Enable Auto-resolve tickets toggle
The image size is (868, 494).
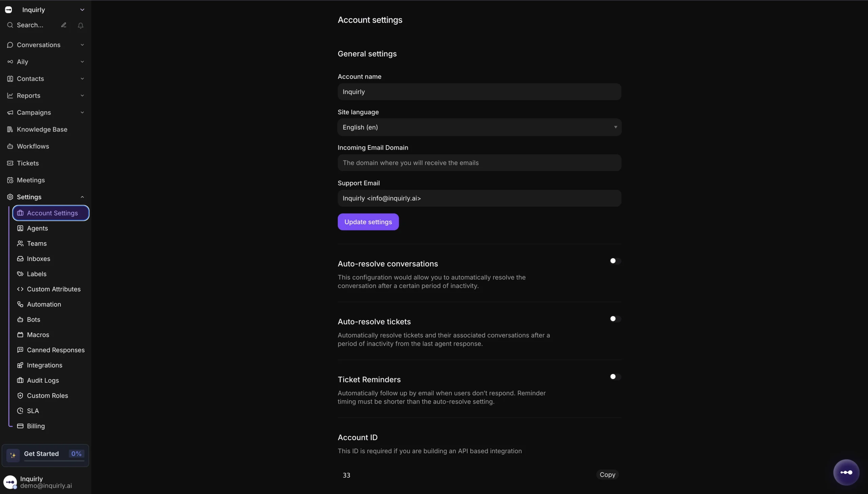pos(615,319)
